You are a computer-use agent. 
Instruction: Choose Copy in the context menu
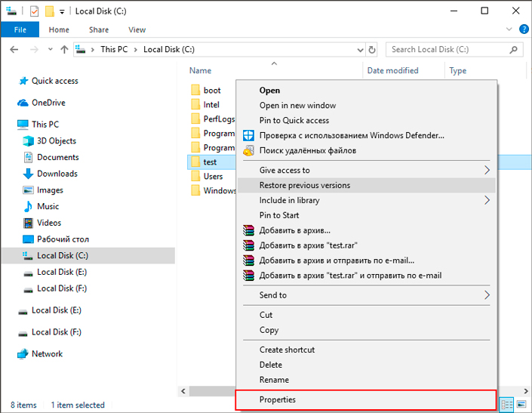367,330
